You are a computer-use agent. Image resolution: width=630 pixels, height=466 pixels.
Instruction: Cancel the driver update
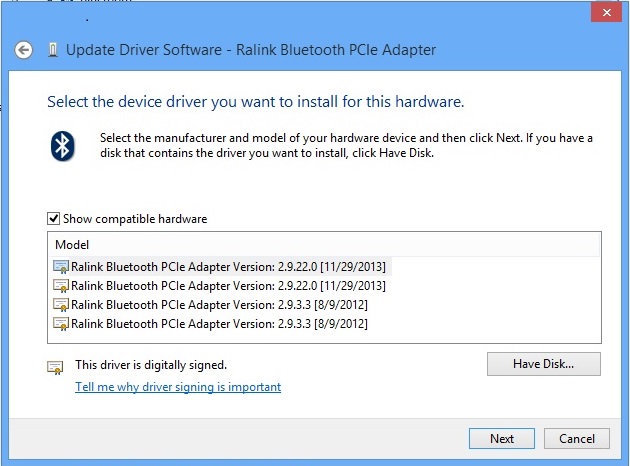pos(577,438)
